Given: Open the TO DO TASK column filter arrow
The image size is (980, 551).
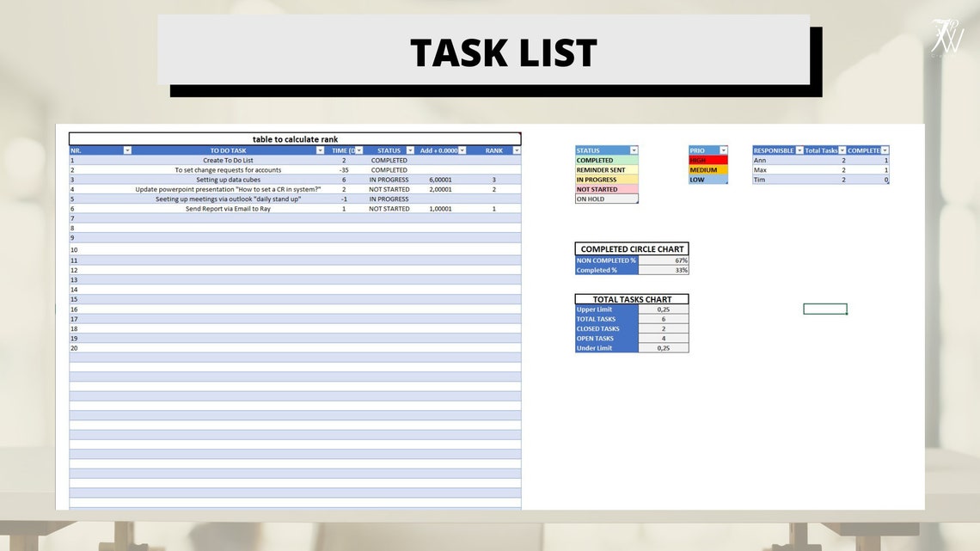Looking at the screenshot, I should click(320, 150).
